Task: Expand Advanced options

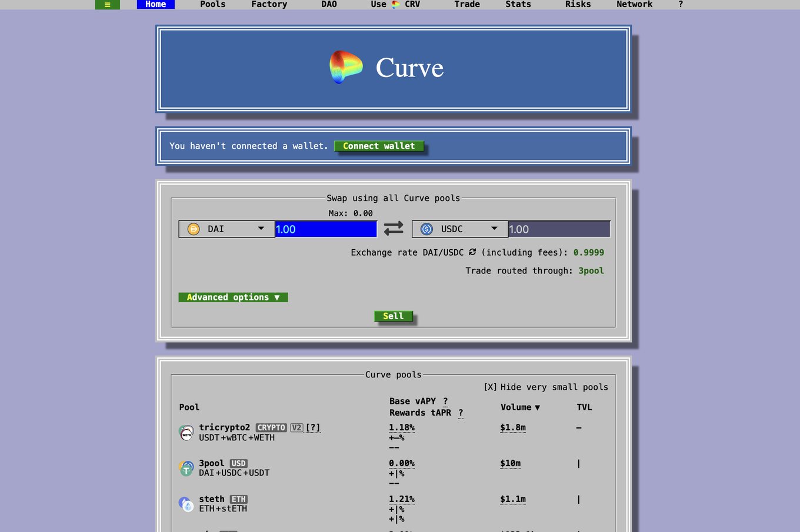Action: 234,297
